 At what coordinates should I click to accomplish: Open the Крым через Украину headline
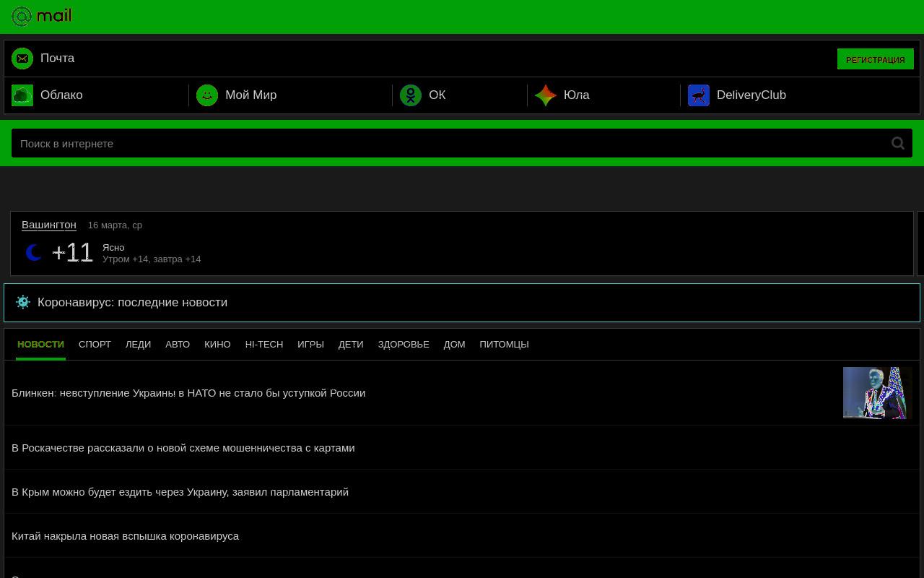(x=180, y=492)
